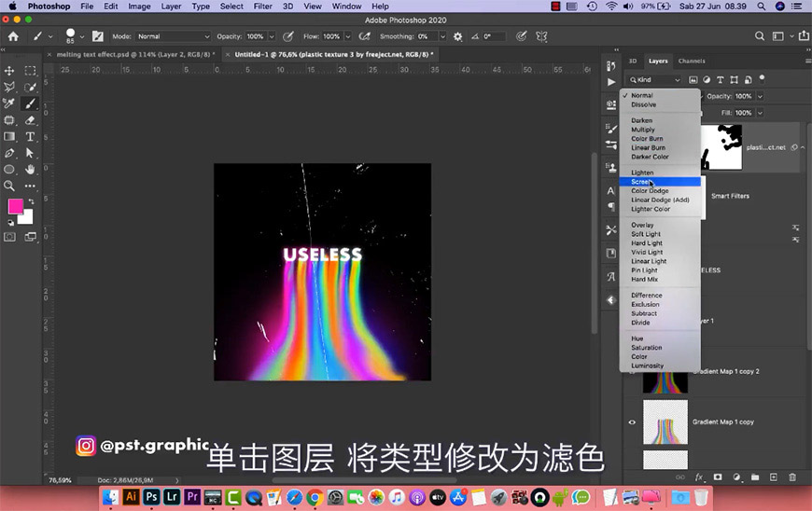
Task: Create a new group folder
Action: pyautogui.click(x=755, y=476)
